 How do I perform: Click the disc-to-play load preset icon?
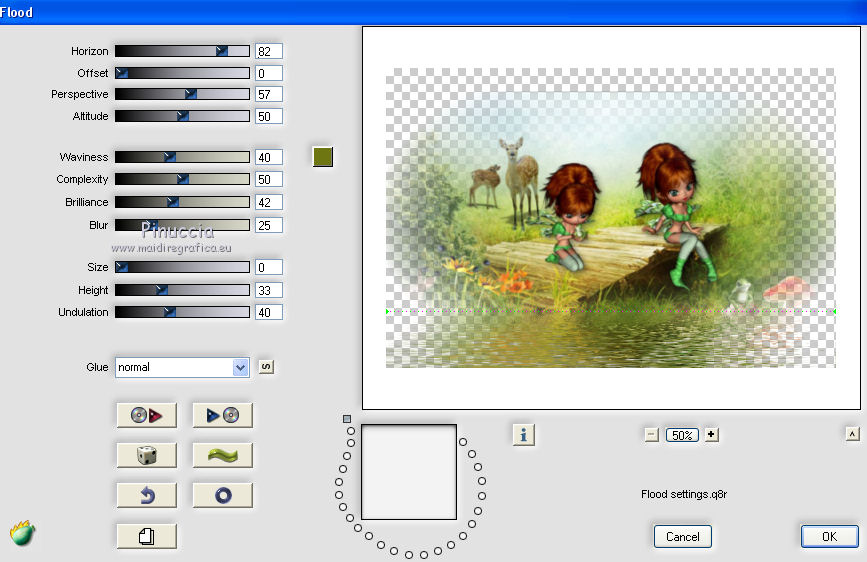tap(147, 415)
